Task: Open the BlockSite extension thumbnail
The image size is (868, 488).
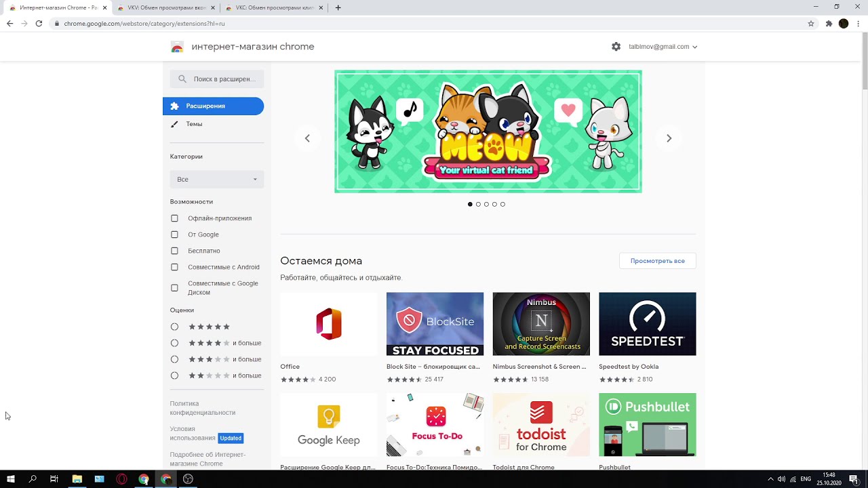Action: tap(435, 324)
